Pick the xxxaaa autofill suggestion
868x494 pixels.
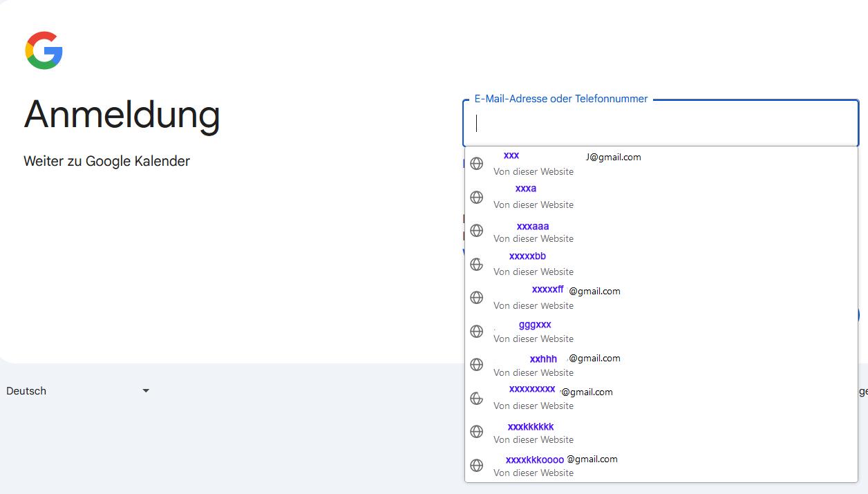coord(661,231)
